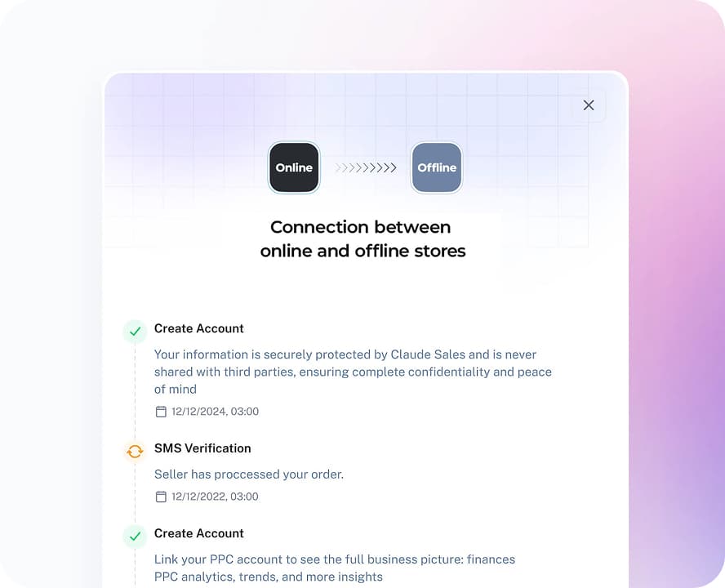This screenshot has height=588, width=725.
Task: Click the calendar icon beside 12/12/2024
Action: 161,412
